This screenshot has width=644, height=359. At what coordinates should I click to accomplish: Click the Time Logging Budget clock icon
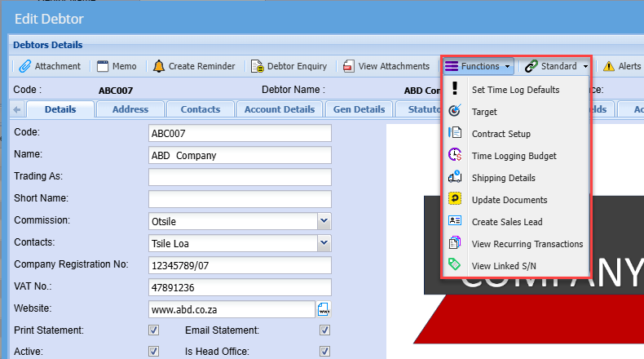pos(455,155)
